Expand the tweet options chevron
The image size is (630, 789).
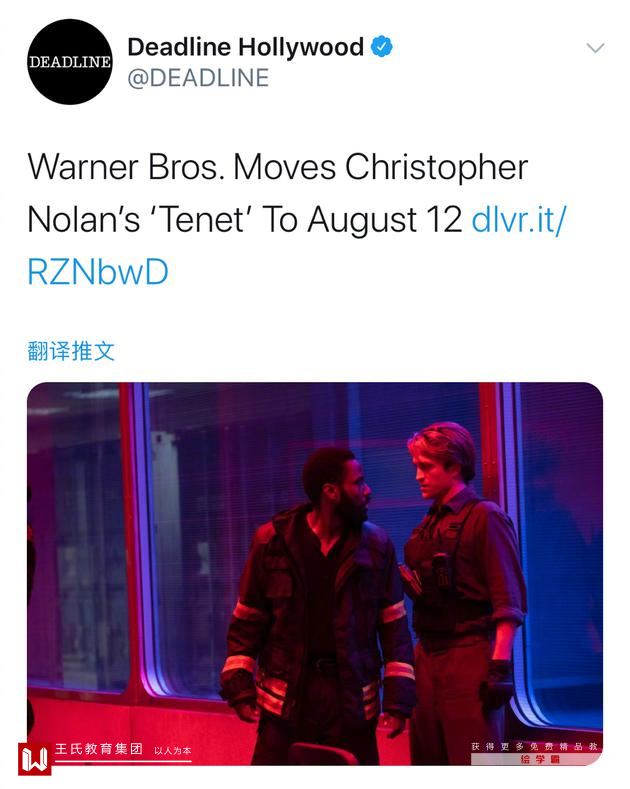click(x=595, y=48)
